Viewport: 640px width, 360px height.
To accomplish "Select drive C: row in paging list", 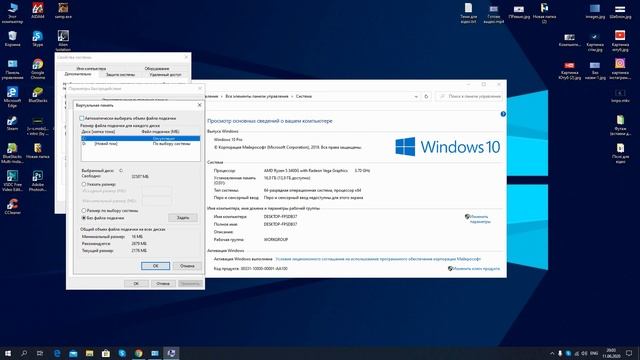I will (x=140, y=139).
